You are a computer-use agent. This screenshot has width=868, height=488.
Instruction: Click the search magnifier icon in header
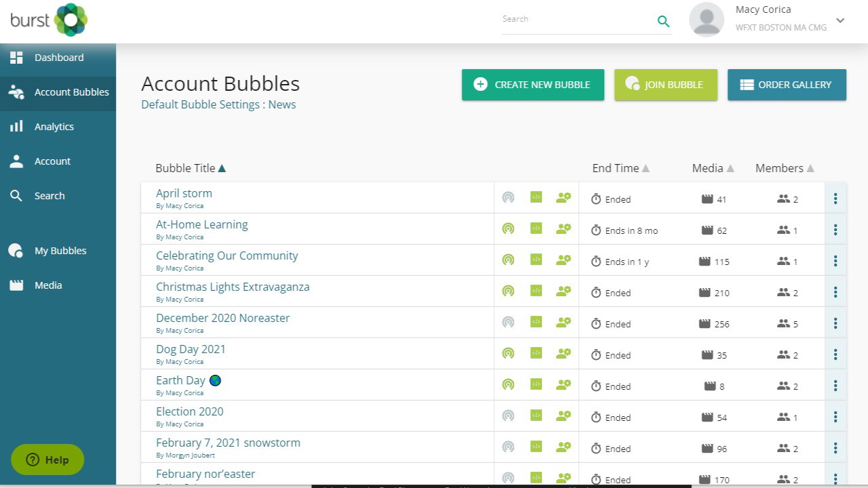tap(663, 21)
